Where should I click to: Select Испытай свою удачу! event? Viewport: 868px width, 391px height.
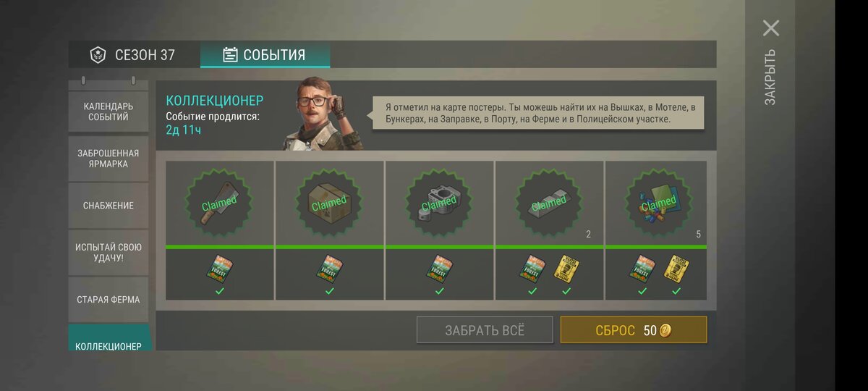[109, 252]
